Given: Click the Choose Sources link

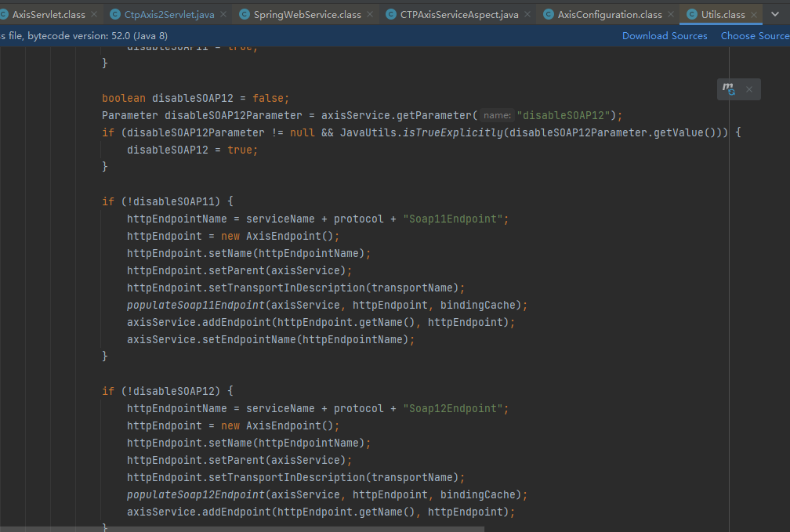Looking at the screenshot, I should [x=755, y=35].
